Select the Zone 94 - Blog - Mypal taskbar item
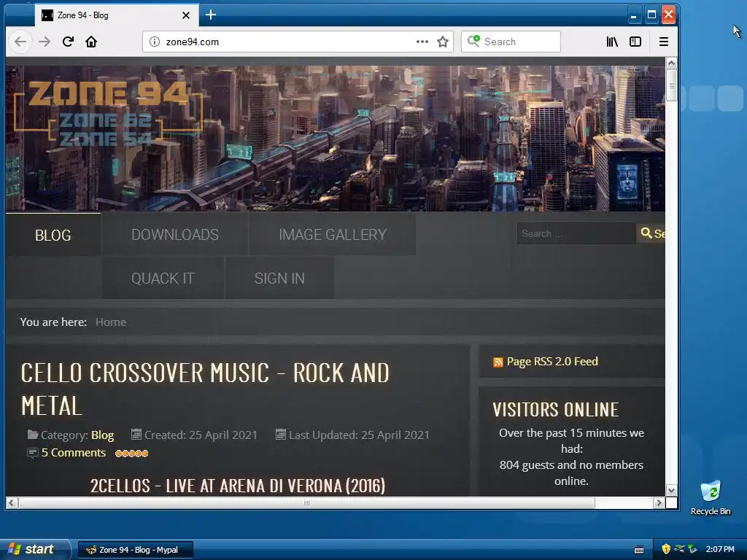The width and height of the screenshot is (747, 560). tap(135, 550)
